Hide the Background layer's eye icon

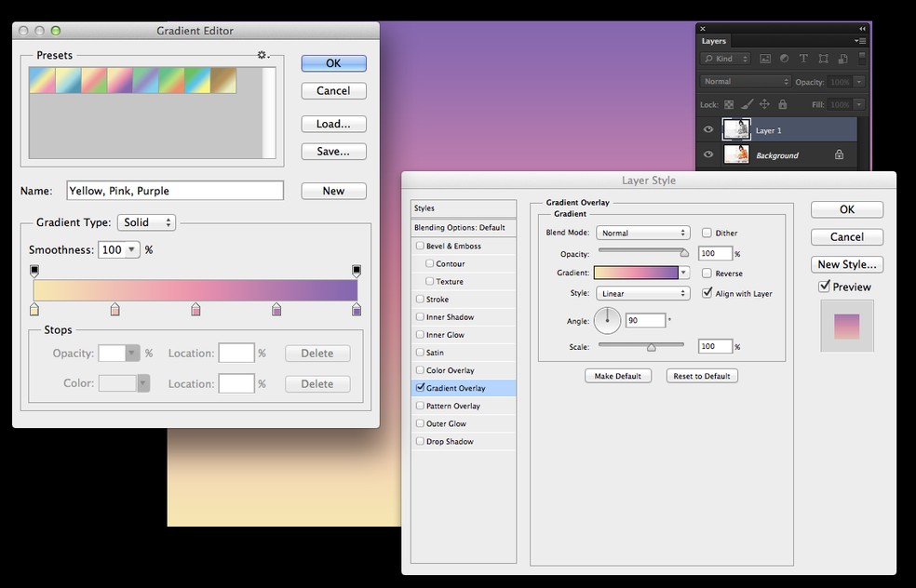pyautogui.click(x=708, y=154)
